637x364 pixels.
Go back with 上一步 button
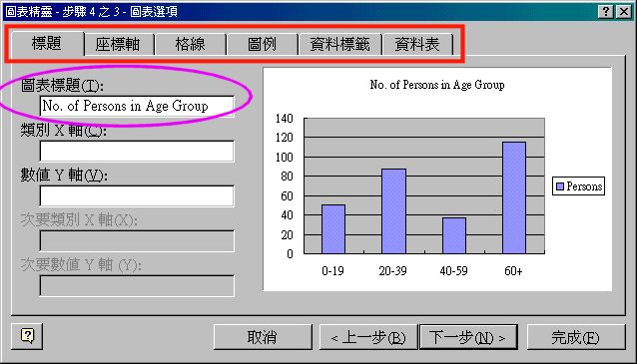(x=368, y=337)
